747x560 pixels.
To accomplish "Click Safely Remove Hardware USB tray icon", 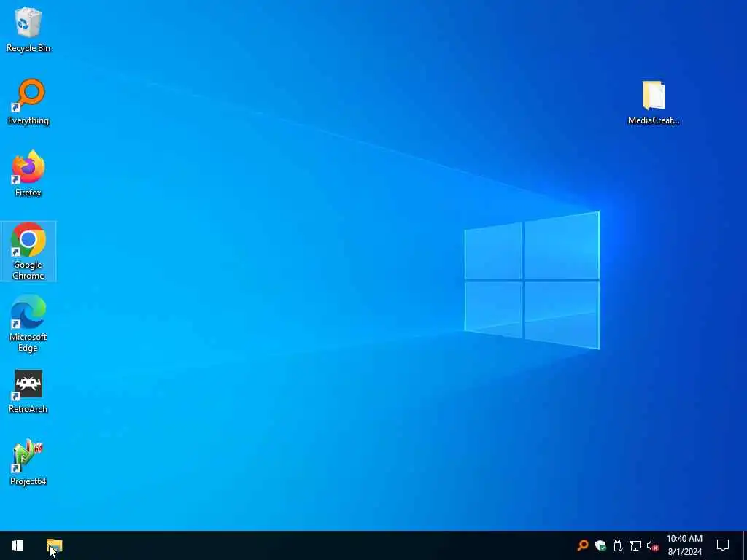I will (x=618, y=545).
